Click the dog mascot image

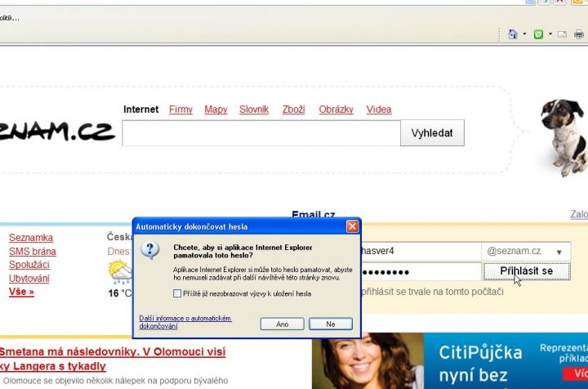click(x=563, y=137)
